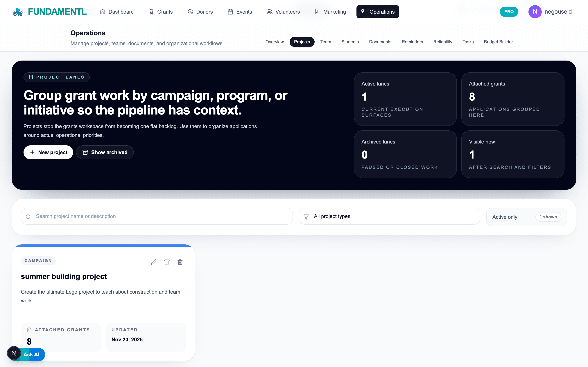Click the filter funnel icon
The height and width of the screenshot is (367, 588).
pos(306,217)
